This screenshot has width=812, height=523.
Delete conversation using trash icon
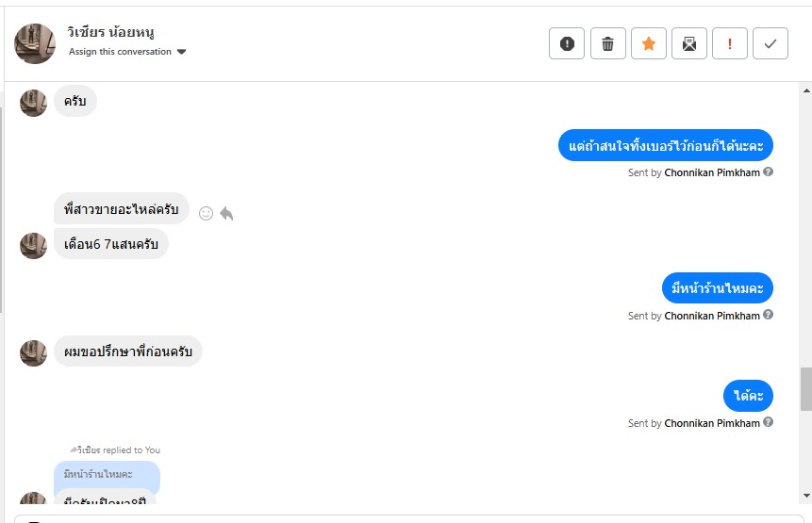(608, 43)
